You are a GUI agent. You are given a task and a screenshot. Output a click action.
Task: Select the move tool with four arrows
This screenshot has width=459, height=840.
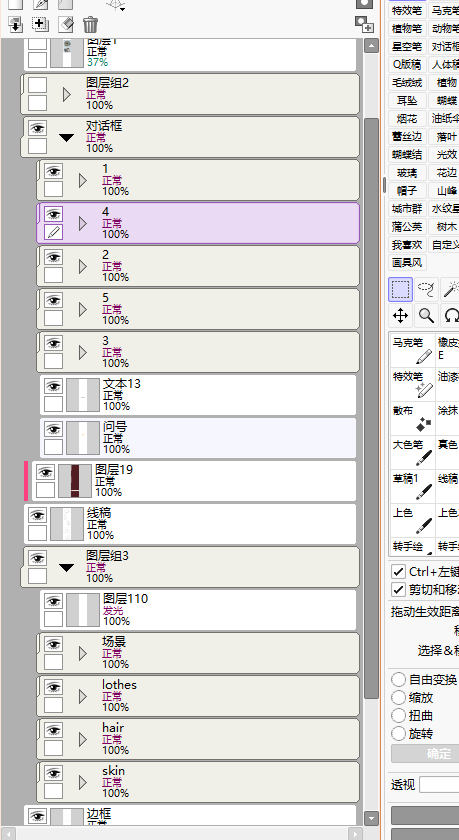(x=400, y=316)
